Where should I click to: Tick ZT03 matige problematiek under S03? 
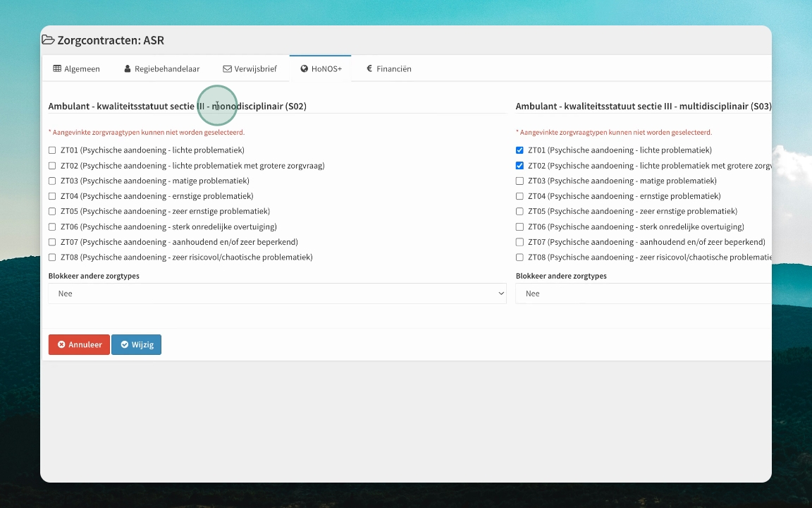click(519, 181)
